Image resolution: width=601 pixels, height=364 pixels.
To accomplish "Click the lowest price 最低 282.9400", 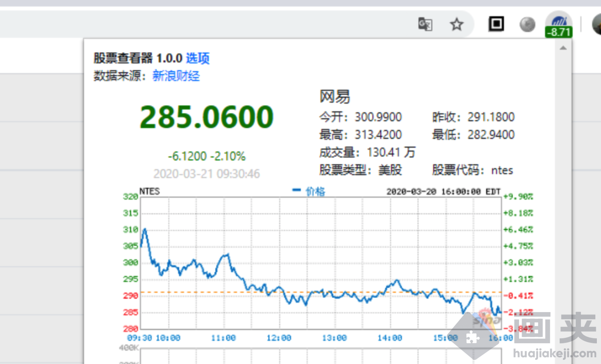I will tap(473, 135).
